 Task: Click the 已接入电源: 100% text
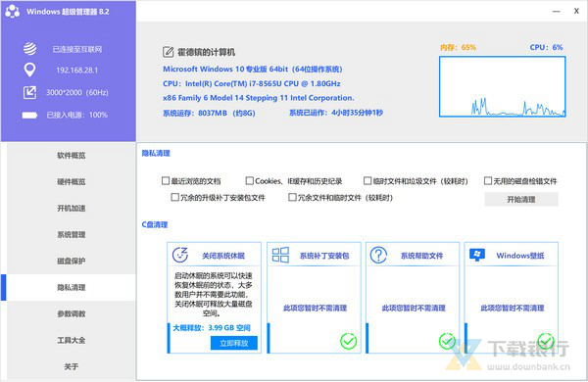[76, 115]
